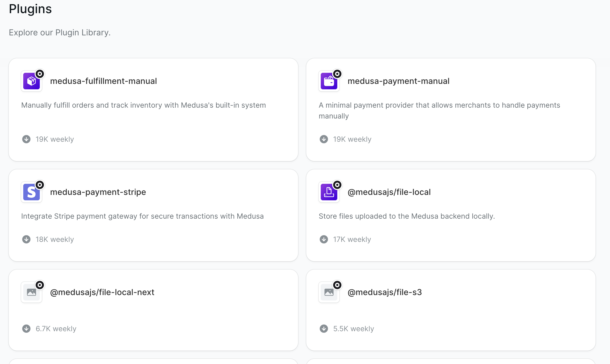
Task: Click 'A minimal payment provider' description
Action: pos(439,110)
